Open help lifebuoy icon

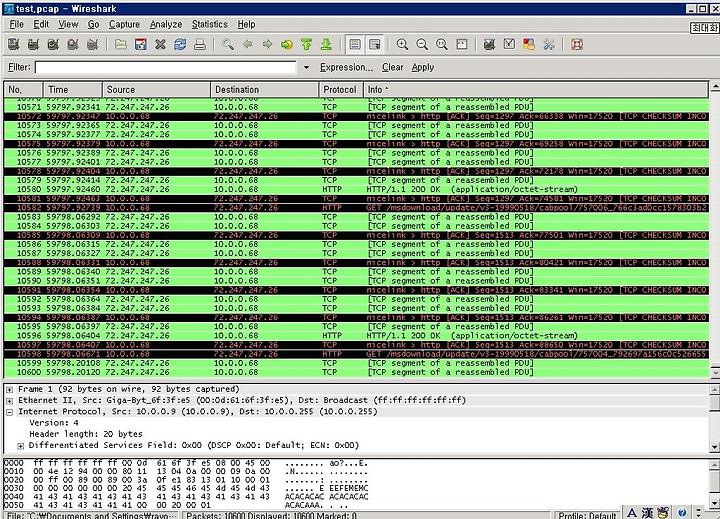pyautogui.click(x=577, y=45)
